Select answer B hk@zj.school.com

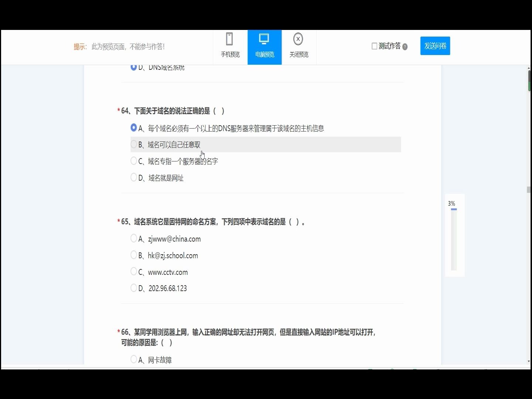[x=134, y=255]
